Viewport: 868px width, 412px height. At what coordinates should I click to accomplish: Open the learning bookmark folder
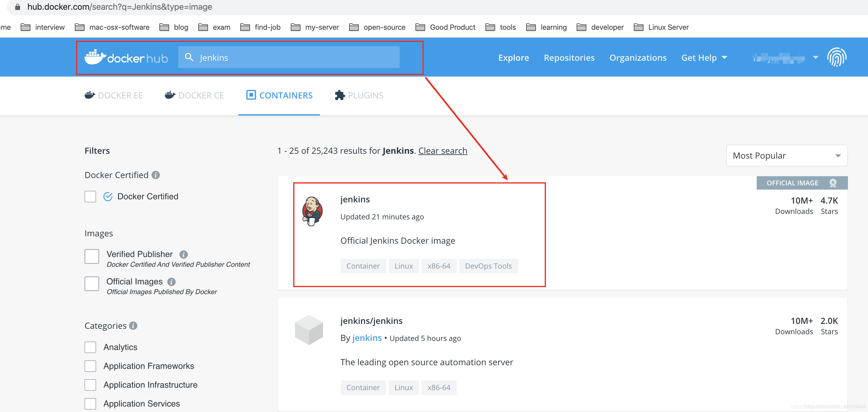coord(546,27)
